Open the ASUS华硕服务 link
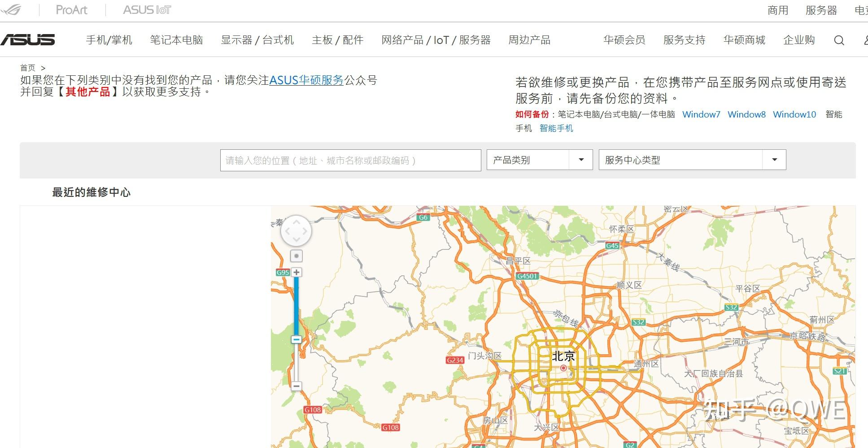 306,80
